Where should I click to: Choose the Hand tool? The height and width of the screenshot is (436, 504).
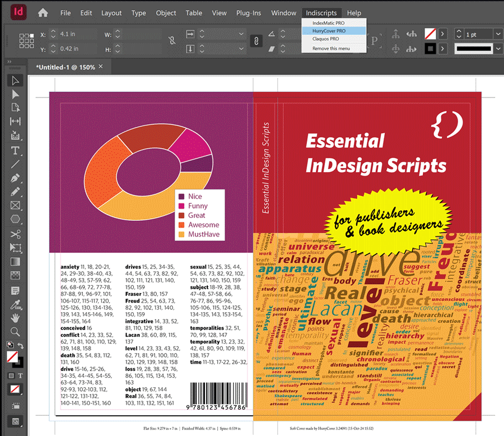tap(15, 318)
